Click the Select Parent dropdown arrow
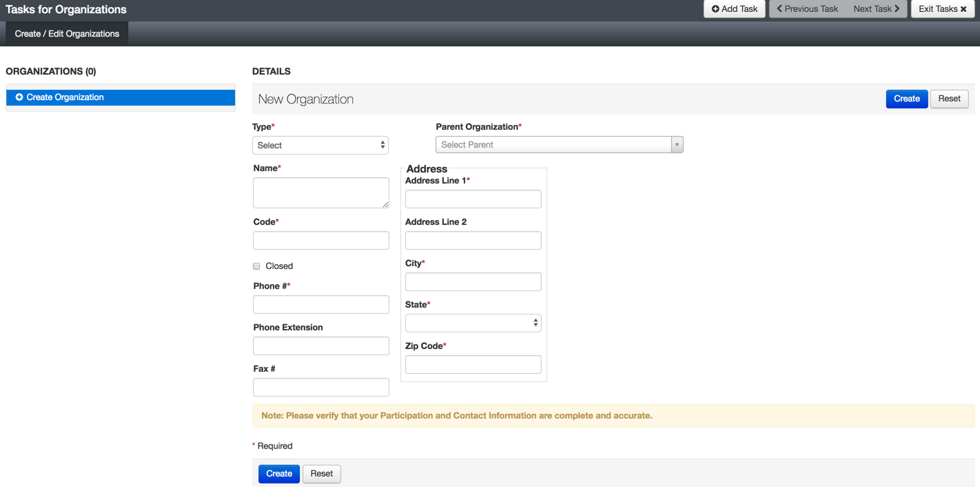The height and width of the screenshot is (487, 980). click(x=677, y=145)
